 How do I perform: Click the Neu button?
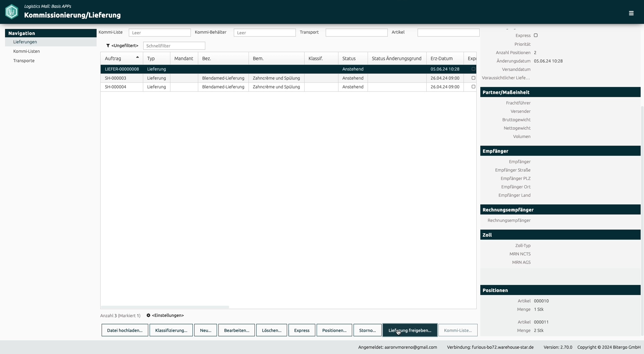click(206, 330)
